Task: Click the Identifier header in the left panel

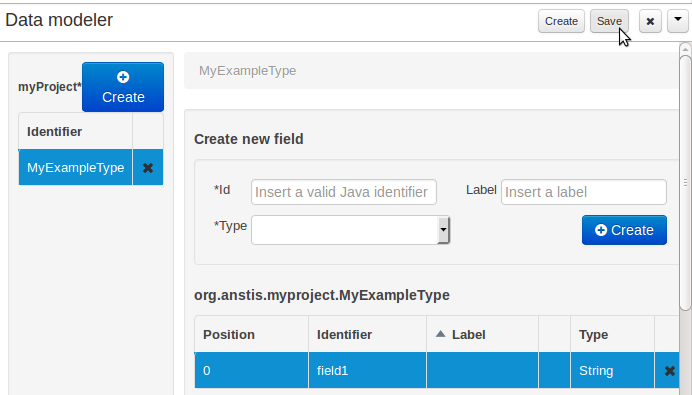Action: coord(54,132)
